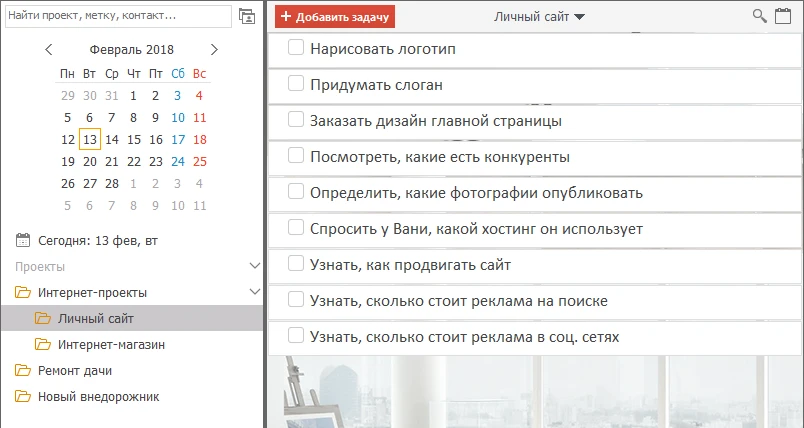Go to previous month arrow
Viewport: 804px width, 428px height.
tap(49, 49)
